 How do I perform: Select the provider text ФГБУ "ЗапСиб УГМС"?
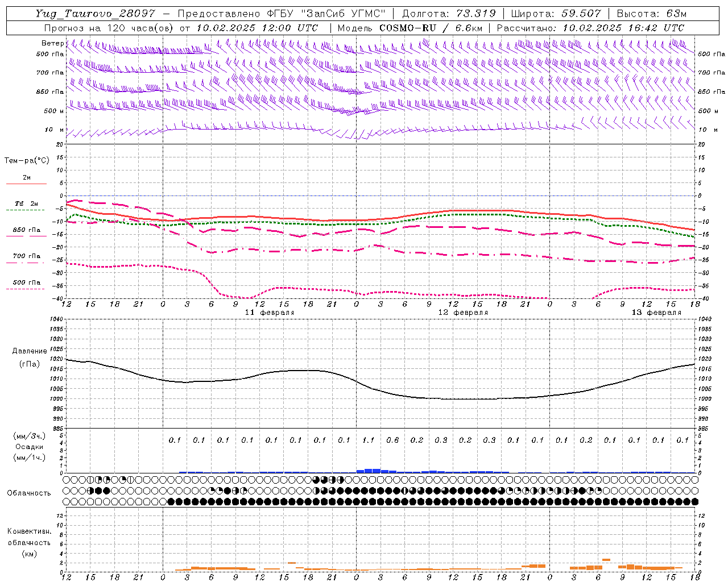point(325,14)
